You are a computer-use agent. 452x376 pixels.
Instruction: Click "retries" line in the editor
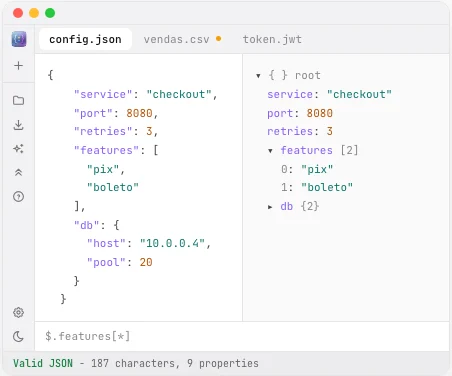point(116,131)
